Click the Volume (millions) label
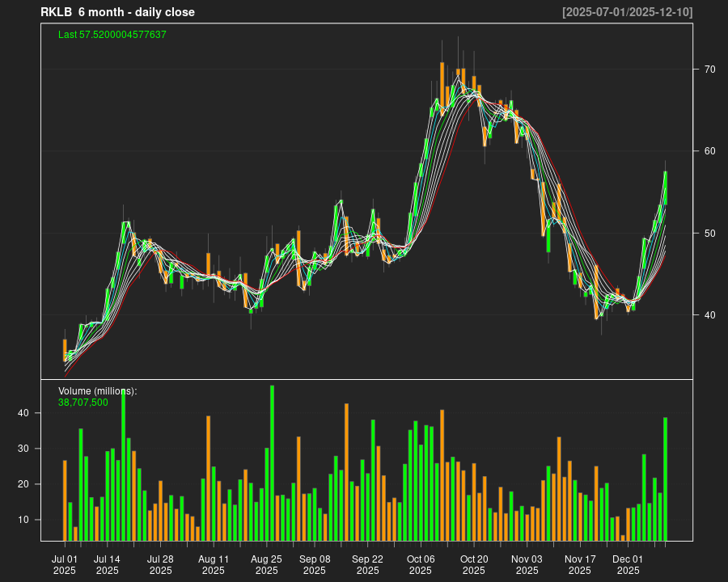This screenshot has width=728, height=582. pos(98,391)
